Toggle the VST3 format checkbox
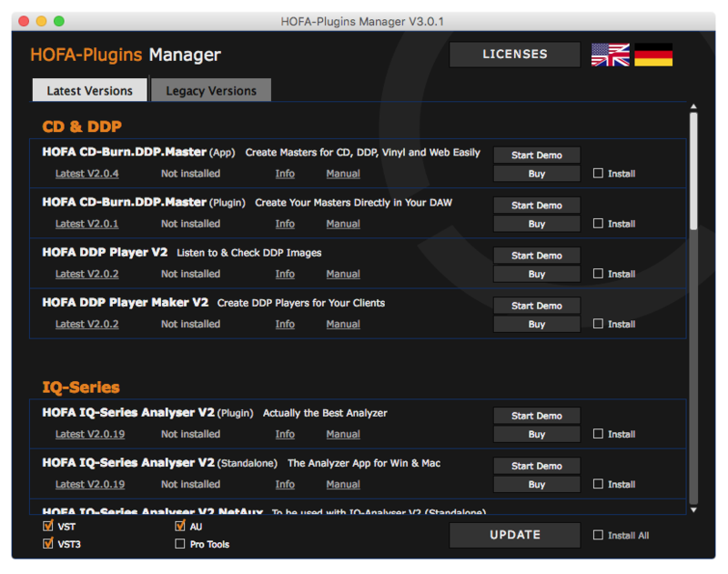The image size is (728, 574). (x=48, y=544)
